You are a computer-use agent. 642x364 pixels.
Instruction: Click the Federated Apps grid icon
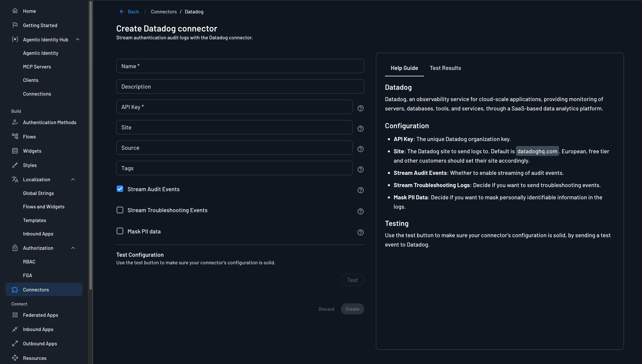15,315
